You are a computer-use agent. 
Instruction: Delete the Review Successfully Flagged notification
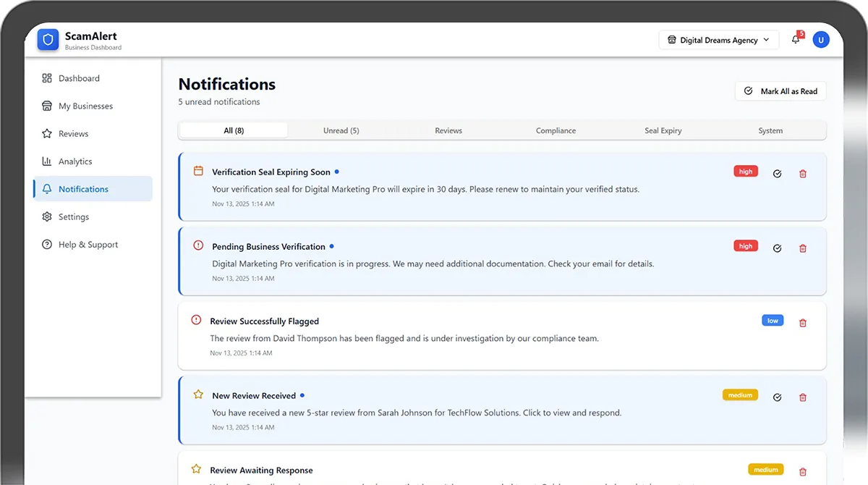(x=802, y=323)
